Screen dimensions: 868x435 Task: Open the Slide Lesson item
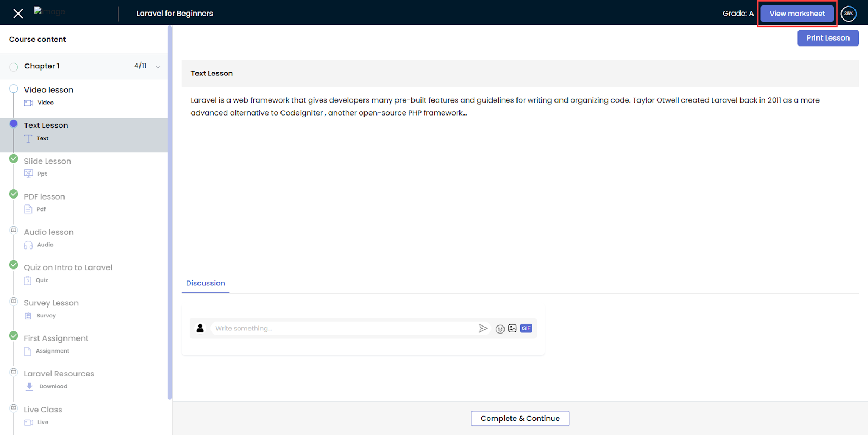47,161
